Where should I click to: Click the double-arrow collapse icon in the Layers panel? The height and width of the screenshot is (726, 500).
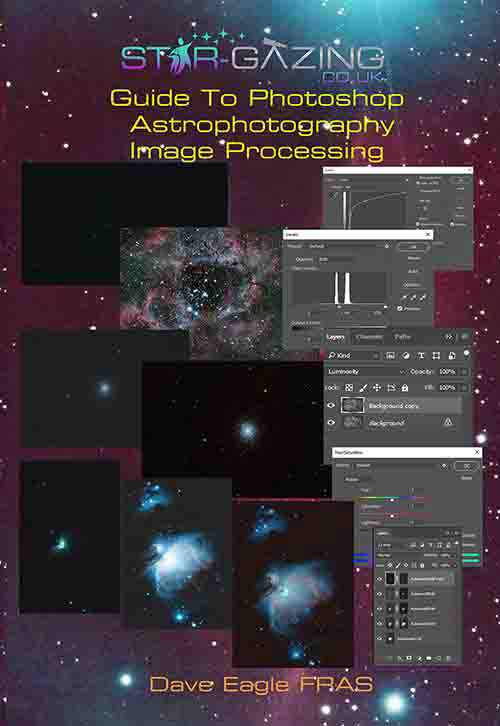tap(449, 337)
